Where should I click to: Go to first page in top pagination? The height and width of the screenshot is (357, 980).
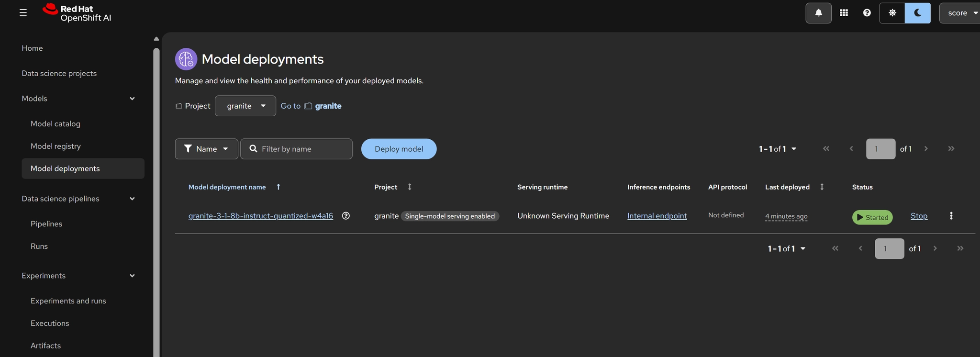tap(826, 149)
